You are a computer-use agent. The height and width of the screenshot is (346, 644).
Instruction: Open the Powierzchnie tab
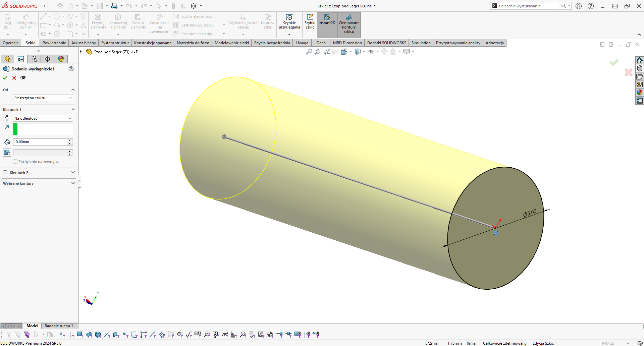[54, 43]
